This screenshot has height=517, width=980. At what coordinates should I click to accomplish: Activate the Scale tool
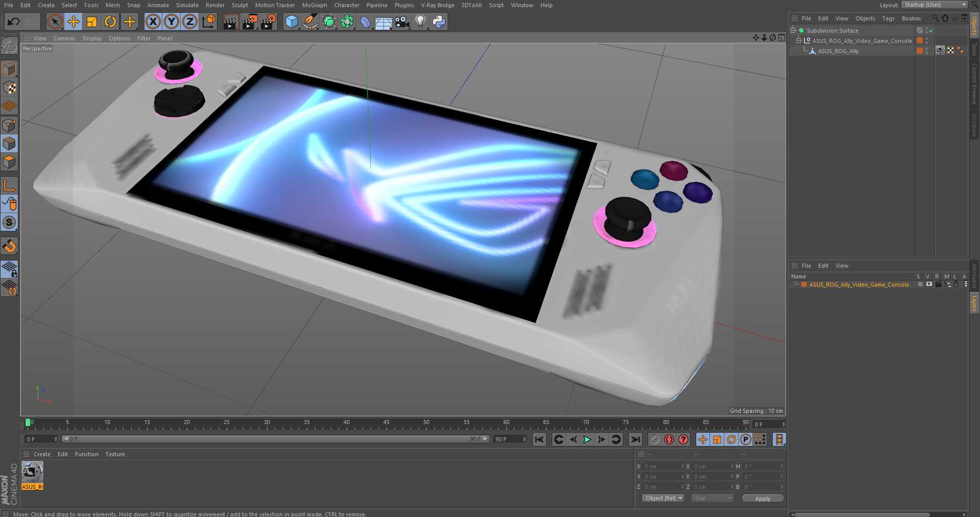[x=92, y=21]
